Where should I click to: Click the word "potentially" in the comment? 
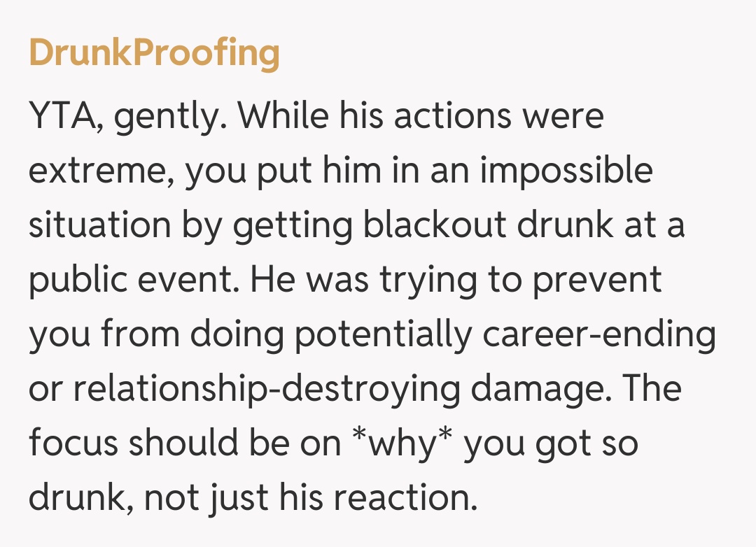[381, 335]
